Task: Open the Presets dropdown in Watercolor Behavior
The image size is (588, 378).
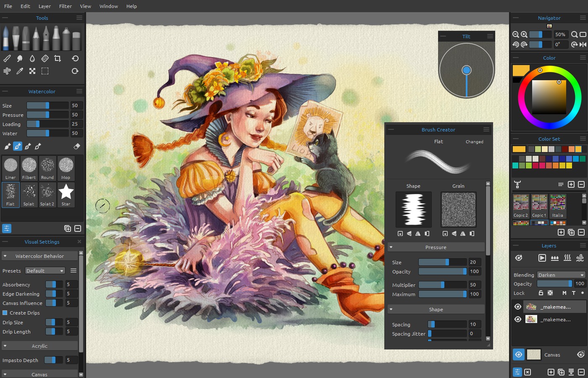Action: (45, 270)
